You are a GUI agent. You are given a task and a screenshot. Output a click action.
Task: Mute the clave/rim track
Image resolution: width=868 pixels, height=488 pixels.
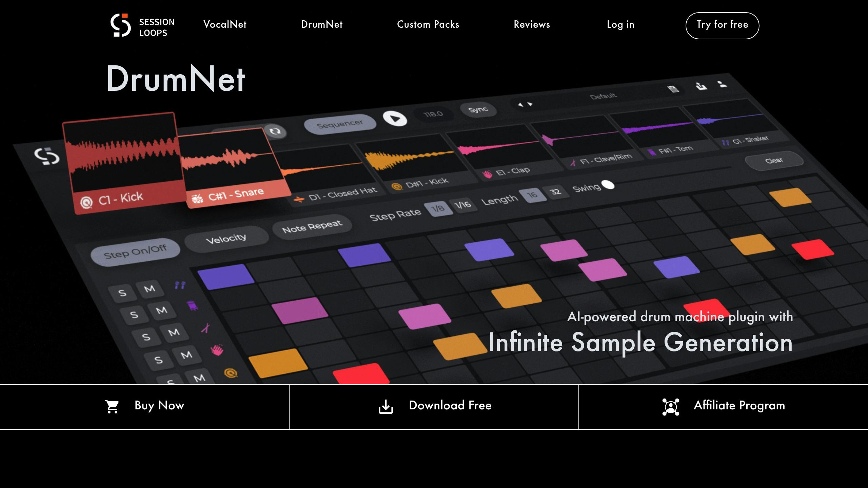pos(174,332)
